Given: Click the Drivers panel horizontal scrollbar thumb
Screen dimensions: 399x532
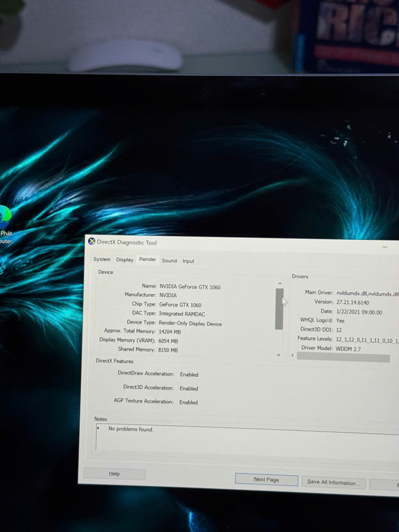Looking at the screenshot, I should 343,357.
